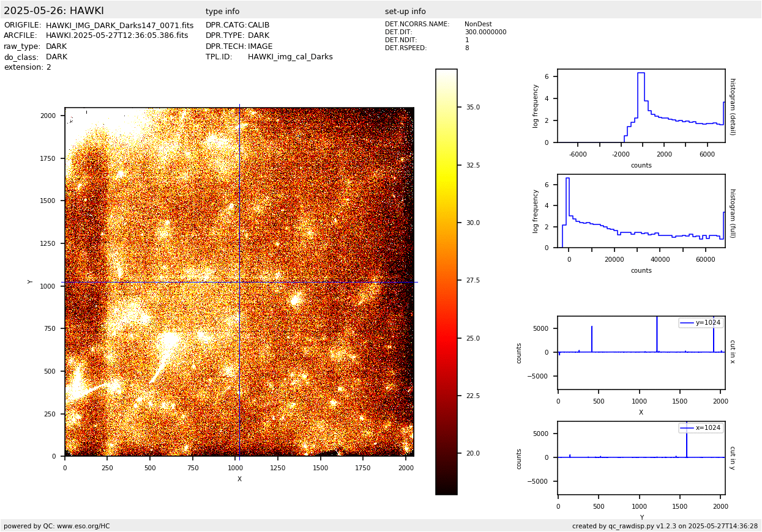Open the histogram (detail) plot

pyautogui.click(x=641, y=106)
